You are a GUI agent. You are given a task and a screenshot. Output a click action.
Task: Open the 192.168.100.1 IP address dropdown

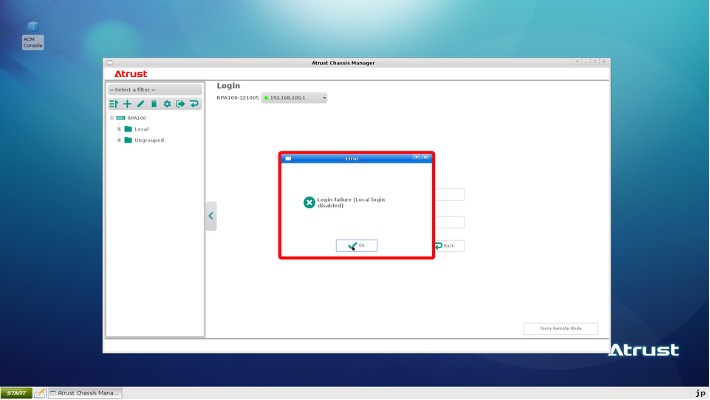point(295,97)
